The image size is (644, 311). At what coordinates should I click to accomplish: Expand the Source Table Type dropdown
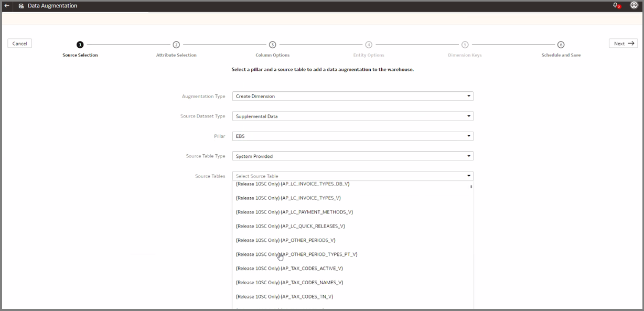(x=353, y=156)
